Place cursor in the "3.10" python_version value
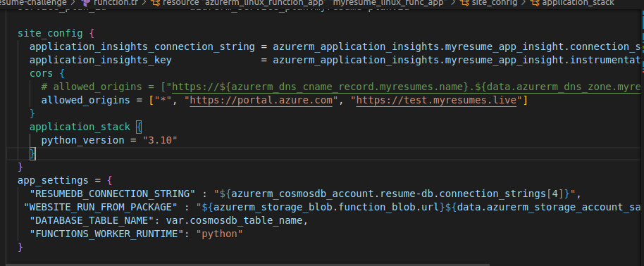This screenshot has width=644, height=266. click(160, 141)
